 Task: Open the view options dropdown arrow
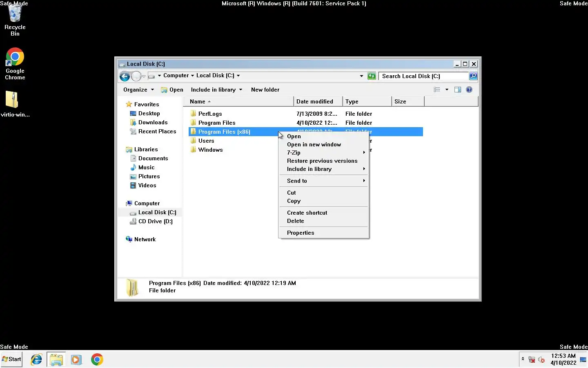pyautogui.click(x=447, y=90)
